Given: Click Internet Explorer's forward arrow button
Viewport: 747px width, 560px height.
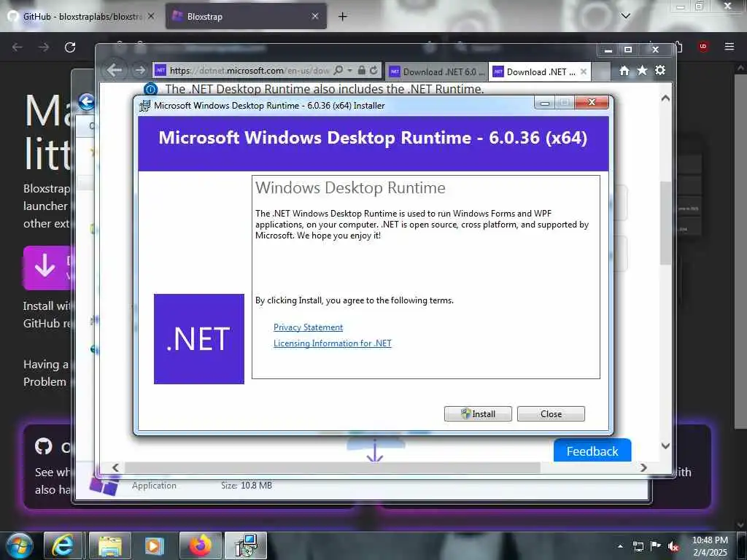Looking at the screenshot, I should 139,71.
